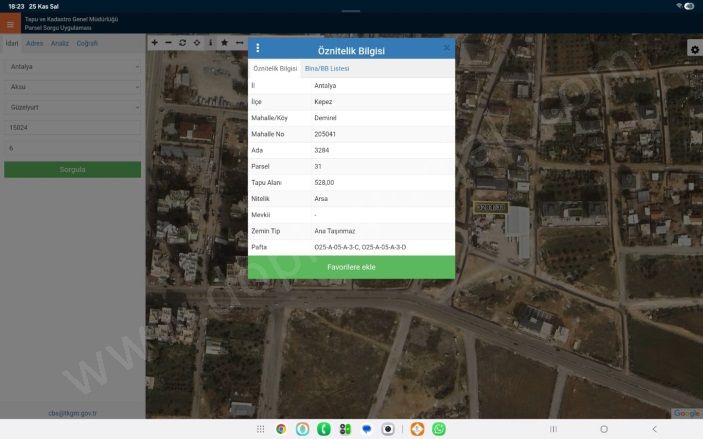Open map settings gear icon
Viewport: 703px width, 439px height.
(x=694, y=49)
